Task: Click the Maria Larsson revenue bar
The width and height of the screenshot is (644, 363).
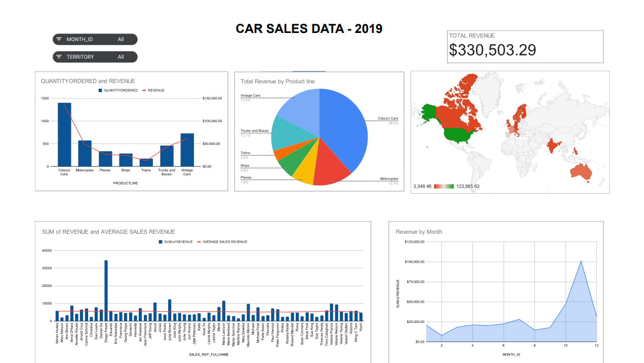Action: [x=223, y=311]
